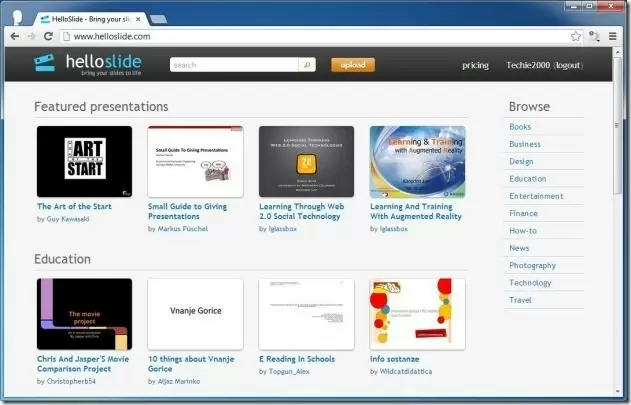Image resolution: width=631 pixels, height=405 pixels.
Task: Open The Art of the Start thumbnail
Action: 84,161
